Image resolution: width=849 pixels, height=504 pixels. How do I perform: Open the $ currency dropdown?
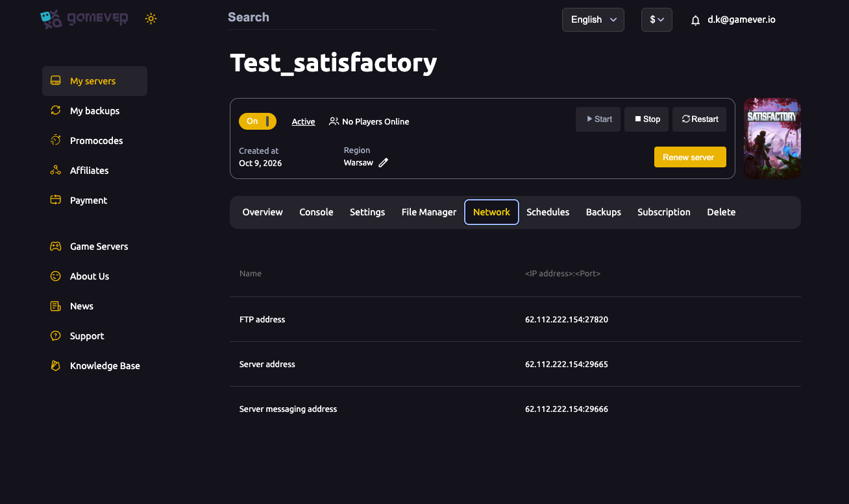pyautogui.click(x=657, y=19)
